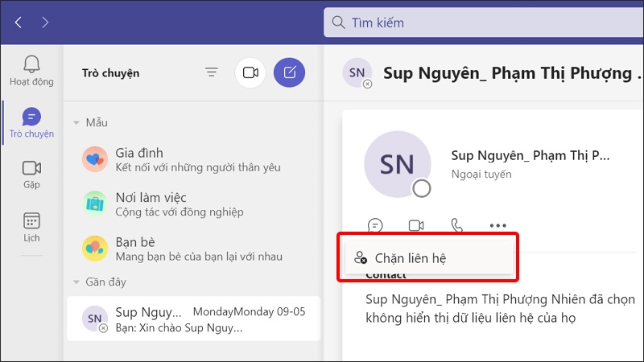
Task: Open the Lịch calendar section
Action: 31,227
